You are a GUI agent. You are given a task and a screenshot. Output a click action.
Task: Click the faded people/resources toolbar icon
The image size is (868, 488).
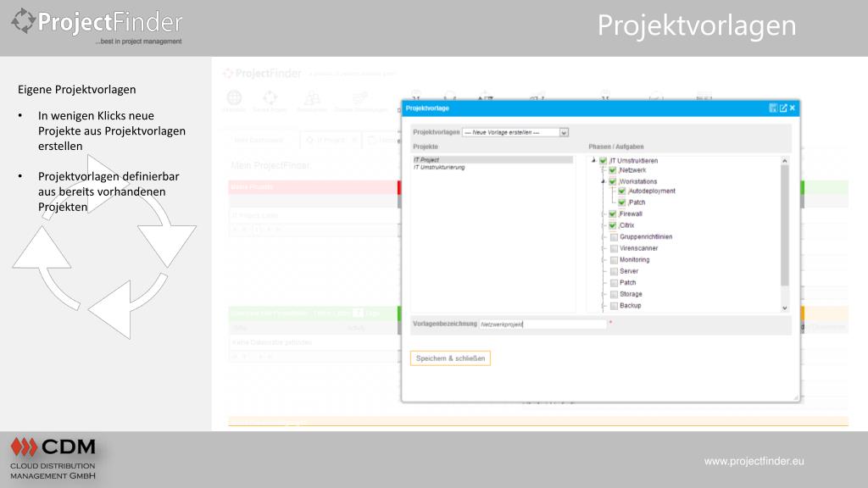[312, 98]
